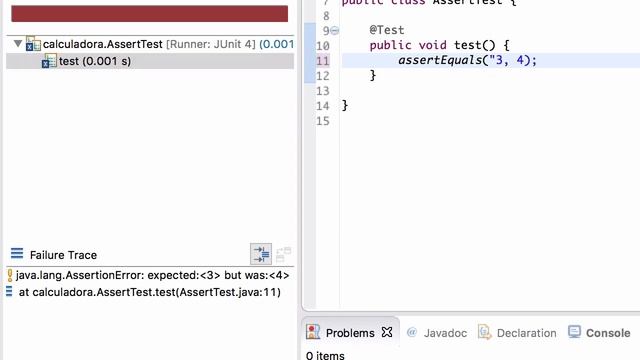Click the Console monitor icon
The image size is (640, 360).
pyautogui.click(x=574, y=332)
